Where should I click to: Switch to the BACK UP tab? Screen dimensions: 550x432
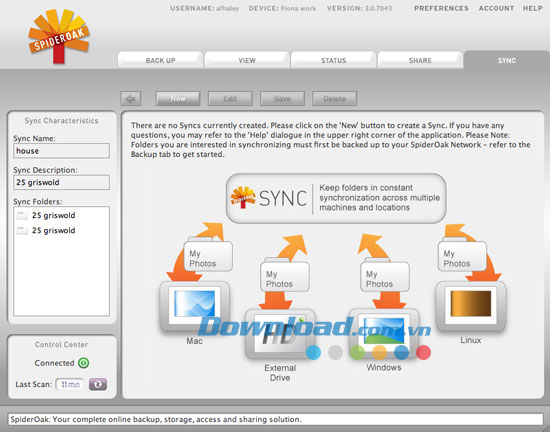click(160, 60)
